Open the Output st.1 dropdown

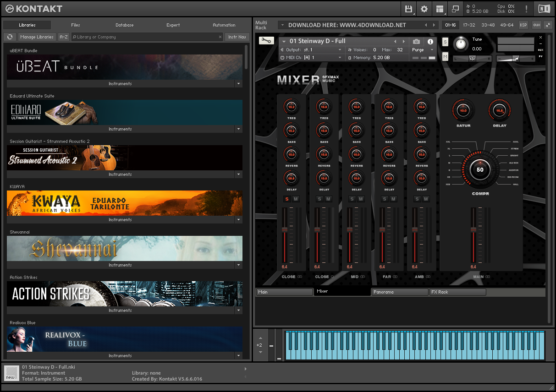[311, 49]
